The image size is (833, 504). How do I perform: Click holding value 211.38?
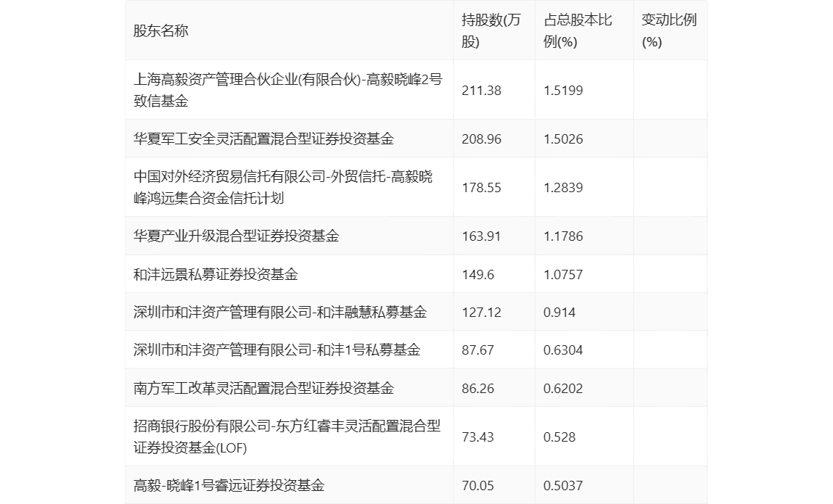[x=481, y=90]
